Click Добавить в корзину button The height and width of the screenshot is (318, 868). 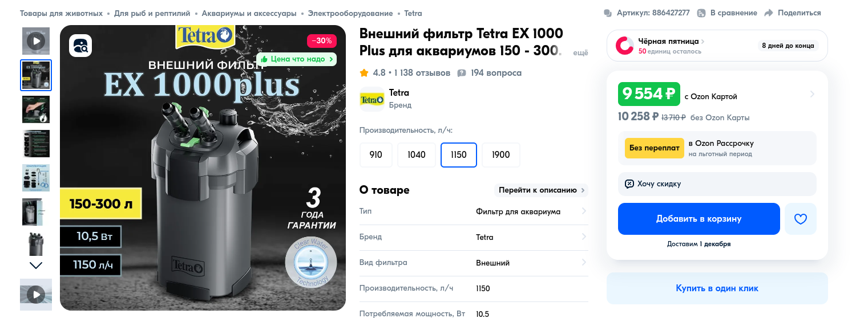click(699, 219)
